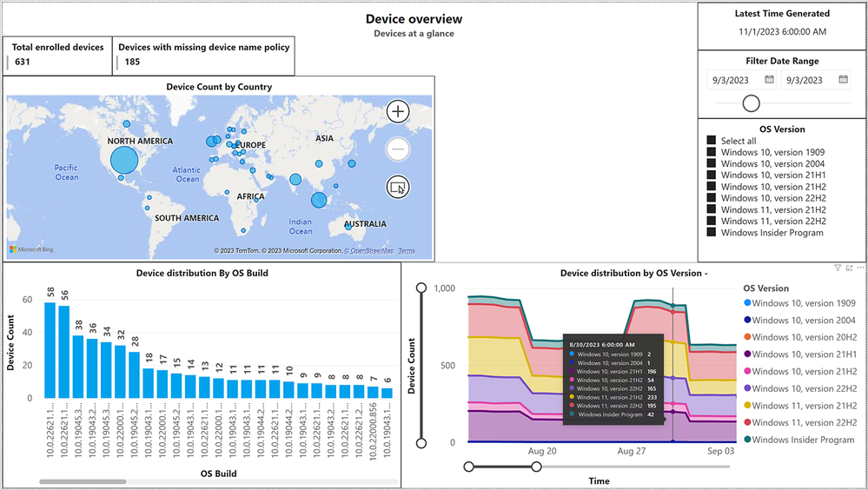The height and width of the screenshot is (490, 868).
Task: Click left handle of Time zoom slider
Action: 469,467
